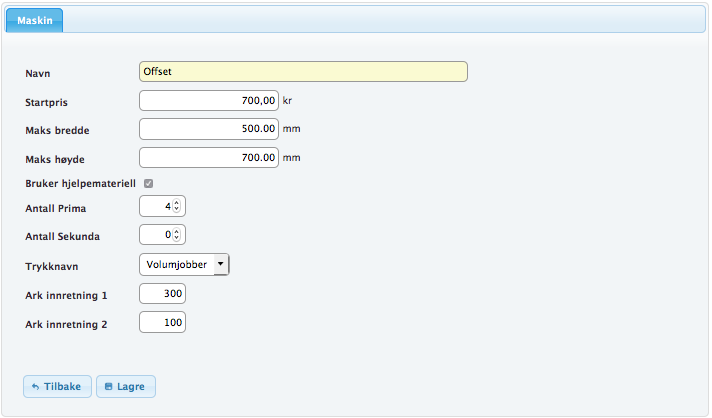Screen dimensions: 712x418
Task: Decrement Antall Sekunda using the down arrow
Action: click(177, 239)
